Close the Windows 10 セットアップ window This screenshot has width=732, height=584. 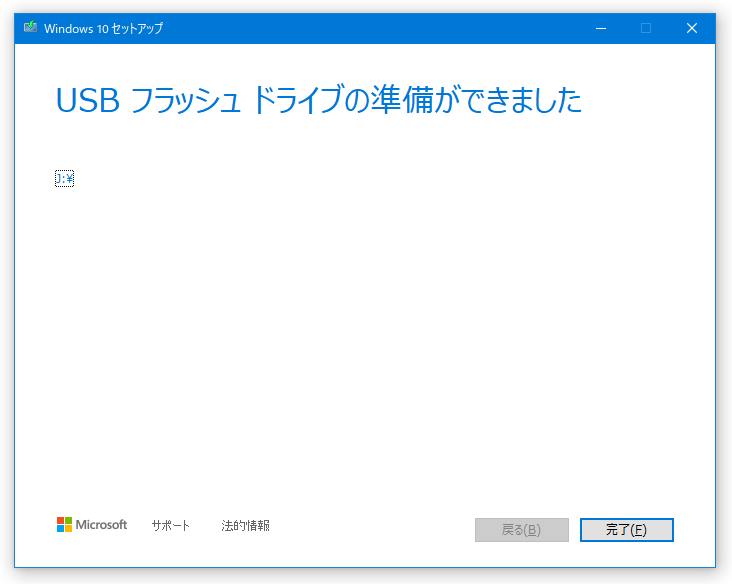[x=692, y=28]
